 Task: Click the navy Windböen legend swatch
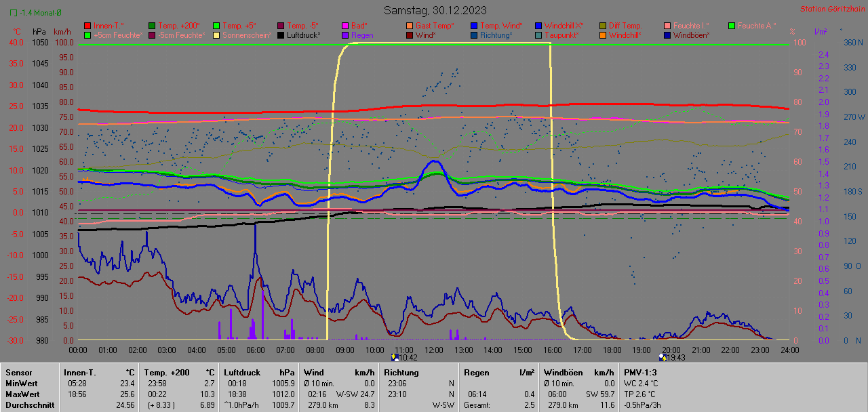668,35
